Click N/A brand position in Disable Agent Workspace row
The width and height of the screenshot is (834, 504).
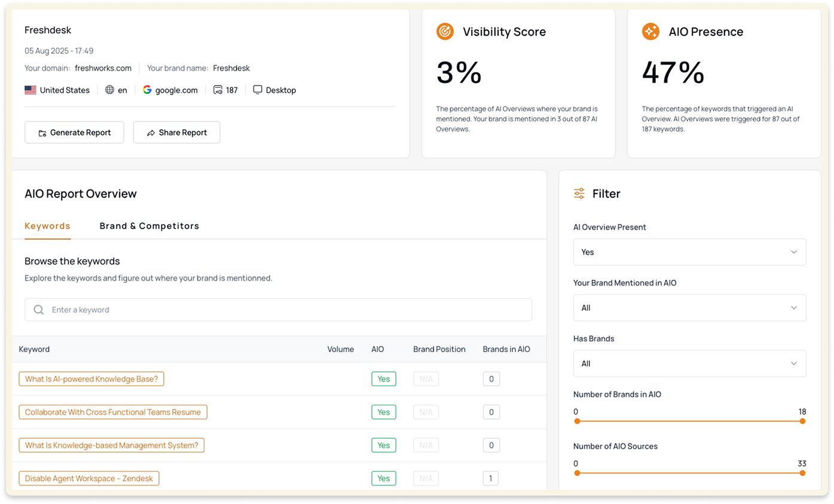(x=426, y=478)
